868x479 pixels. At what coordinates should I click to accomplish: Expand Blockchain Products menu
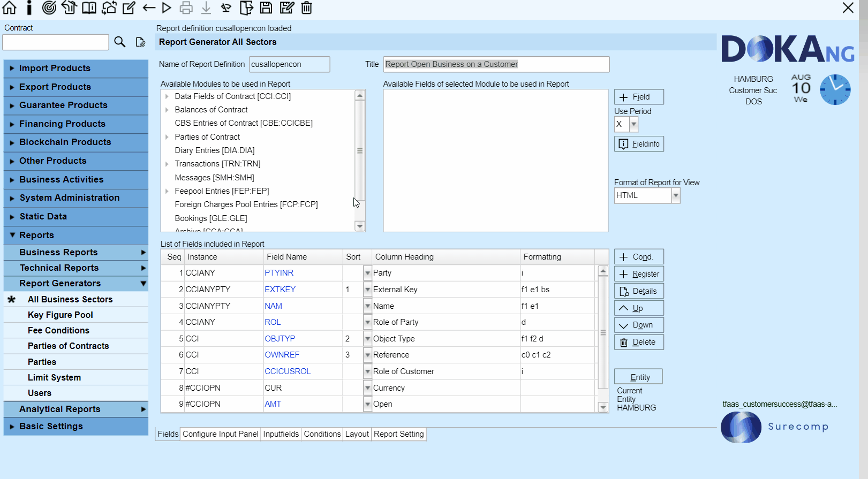point(76,142)
